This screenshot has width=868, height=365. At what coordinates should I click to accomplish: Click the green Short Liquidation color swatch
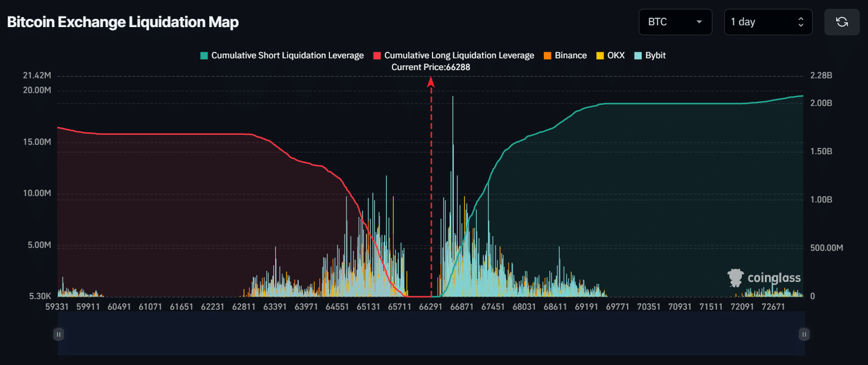pyautogui.click(x=204, y=56)
